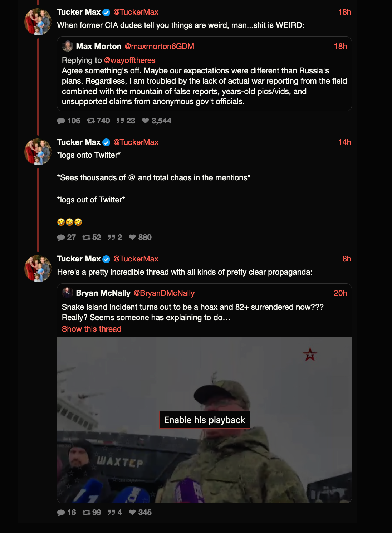Viewport: 392px width, 533px height.
Task: Click Max Morton's small avatar in quoted tweet
Action: coord(67,46)
